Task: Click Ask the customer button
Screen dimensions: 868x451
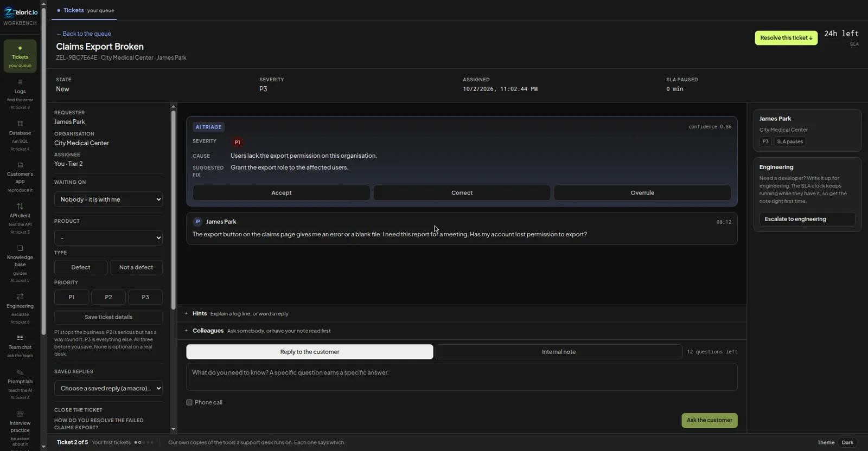Action: tap(710, 420)
